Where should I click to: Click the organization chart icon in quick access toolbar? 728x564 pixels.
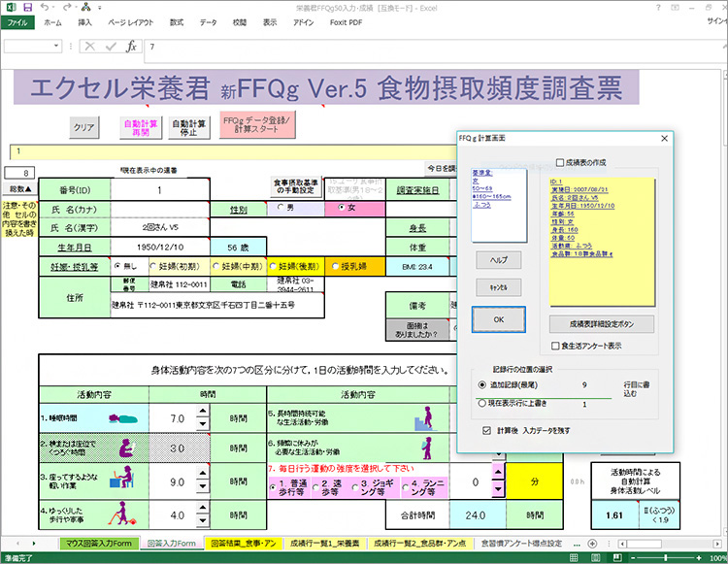[x=85, y=7]
